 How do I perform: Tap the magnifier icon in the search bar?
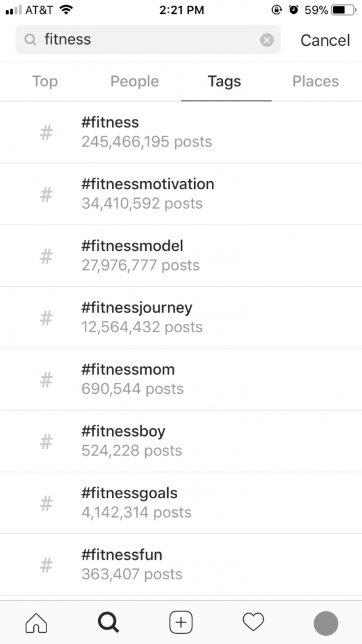click(30, 40)
